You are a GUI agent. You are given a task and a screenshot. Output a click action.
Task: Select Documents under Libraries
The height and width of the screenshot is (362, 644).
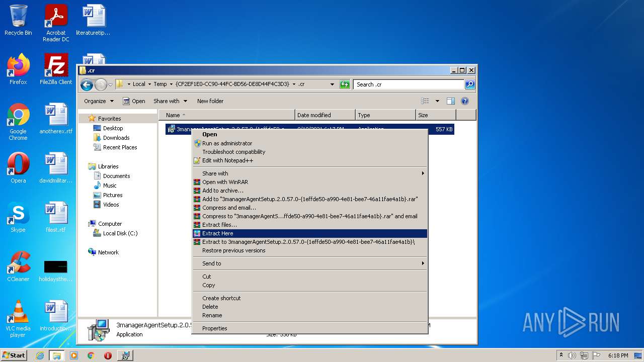pos(116,176)
